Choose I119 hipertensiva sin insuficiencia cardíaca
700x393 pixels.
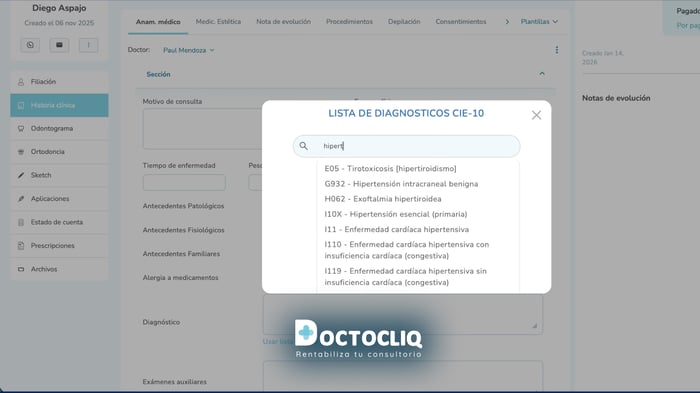[x=405, y=277]
